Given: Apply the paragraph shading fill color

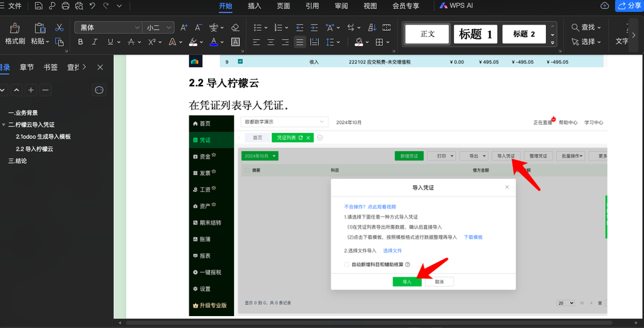Looking at the screenshot, I should (358, 42).
